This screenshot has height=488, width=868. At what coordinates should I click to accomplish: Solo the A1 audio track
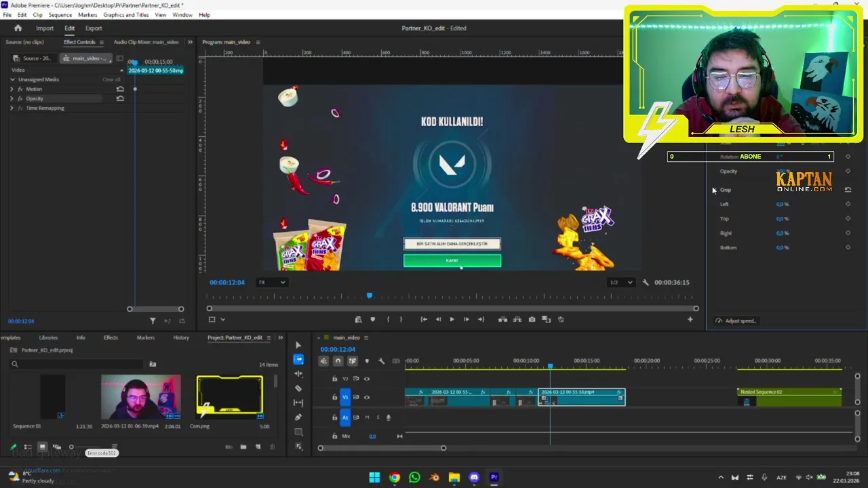(x=377, y=418)
